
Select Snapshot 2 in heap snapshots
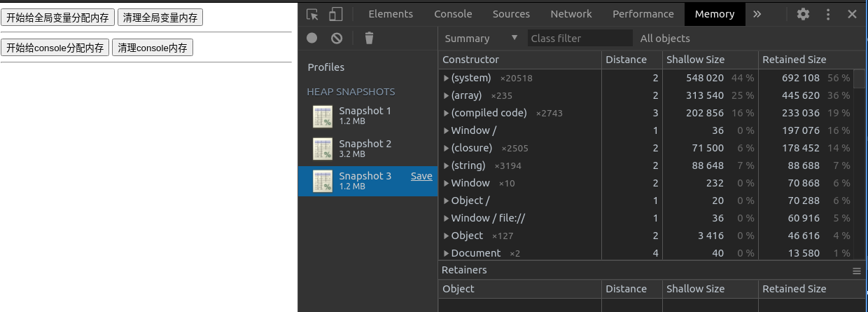point(365,148)
